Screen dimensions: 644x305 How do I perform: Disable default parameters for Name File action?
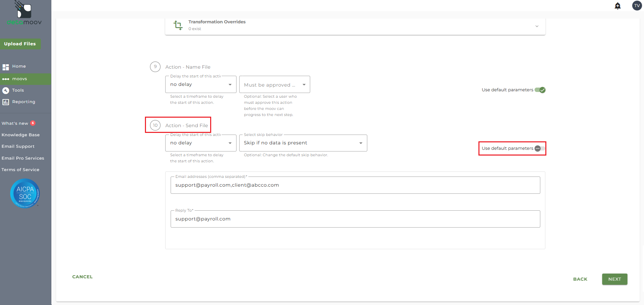click(x=540, y=90)
